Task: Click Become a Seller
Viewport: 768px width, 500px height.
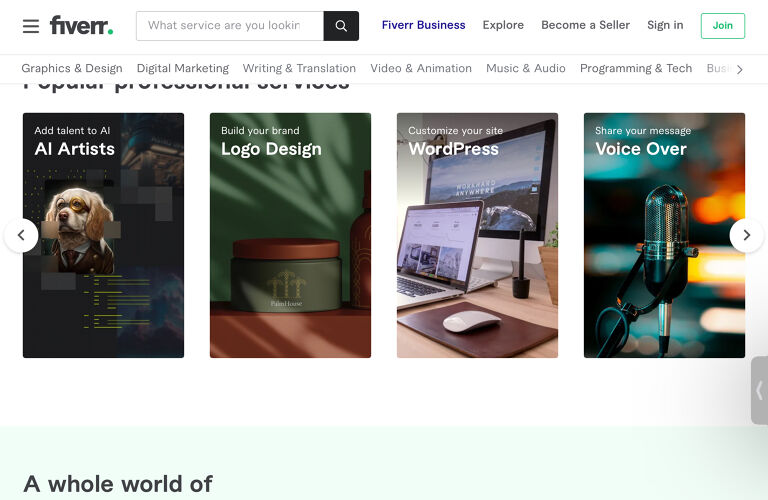Action: pos(585,25)
